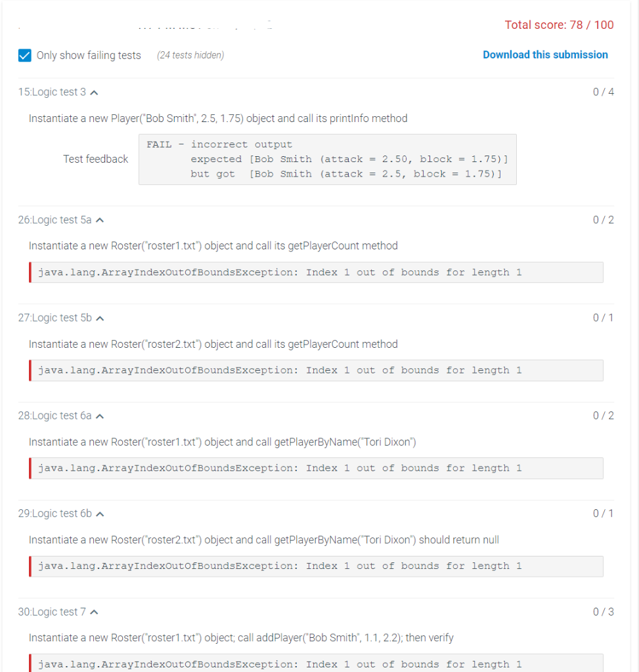
Task: Click the 0 / 3 score for Logic test 7
Action: (x=603, y=611)
